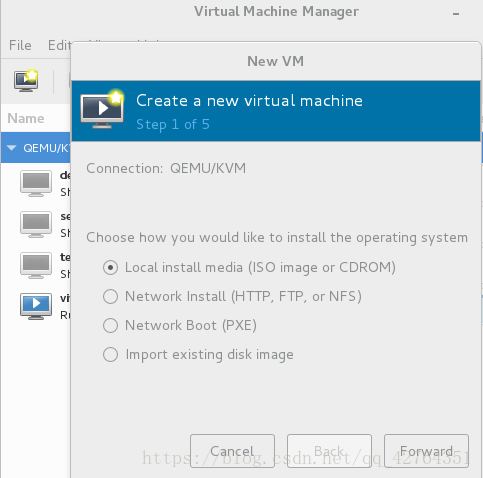Viewport: 483px width, 478px height.
Task: Click the Step 1 of 5 text
Action: pos(173,125)
